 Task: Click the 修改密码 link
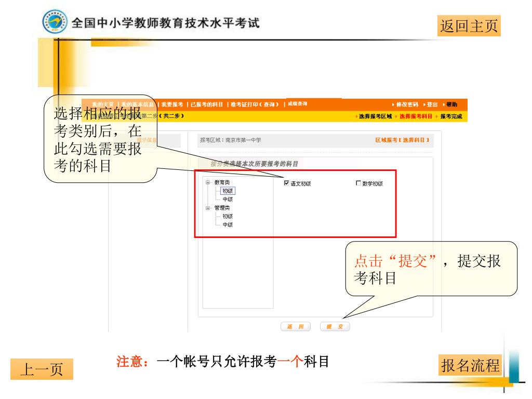pos(407,104)
